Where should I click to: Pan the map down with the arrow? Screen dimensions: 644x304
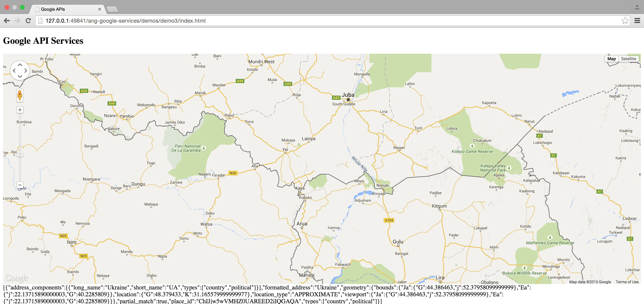coord(20,76)
